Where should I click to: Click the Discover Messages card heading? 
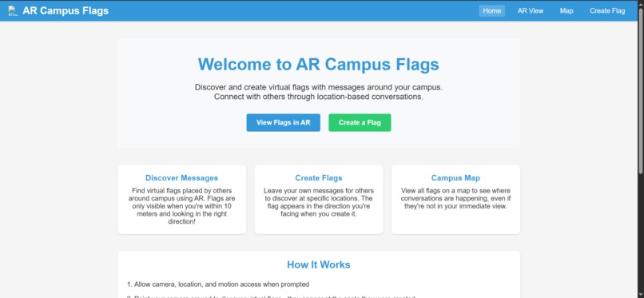click(181, 177)
